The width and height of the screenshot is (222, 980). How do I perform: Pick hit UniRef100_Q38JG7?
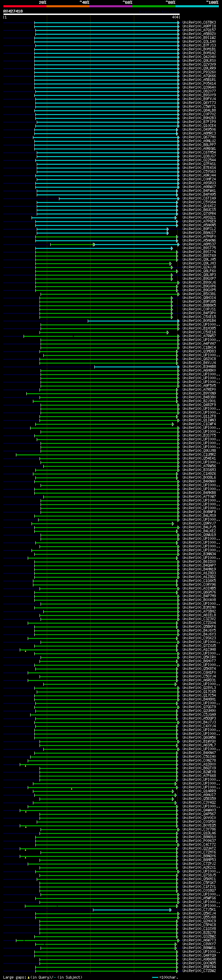pos(199,156)
